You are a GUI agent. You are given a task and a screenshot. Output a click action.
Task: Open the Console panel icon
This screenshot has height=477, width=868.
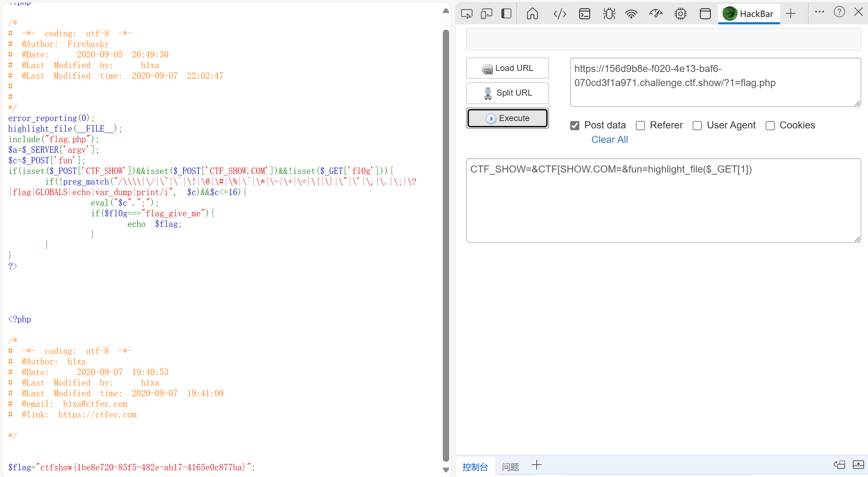click(584, 14)
